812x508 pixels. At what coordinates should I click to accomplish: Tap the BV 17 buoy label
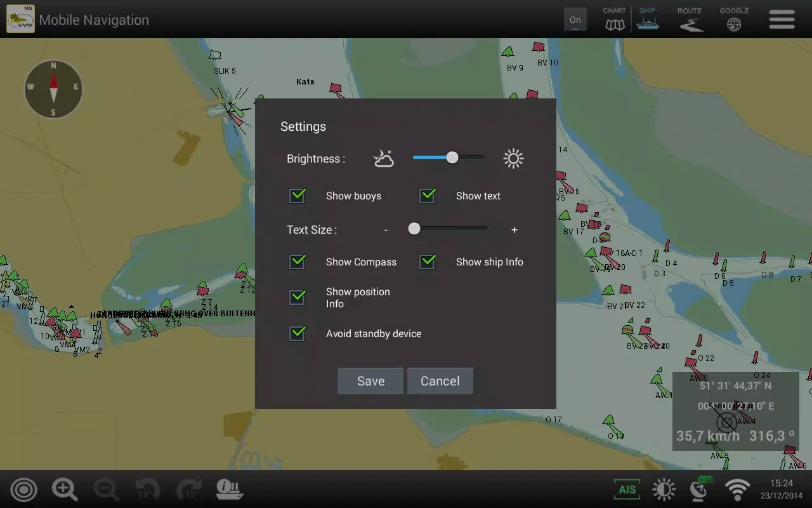pos(573,231)
